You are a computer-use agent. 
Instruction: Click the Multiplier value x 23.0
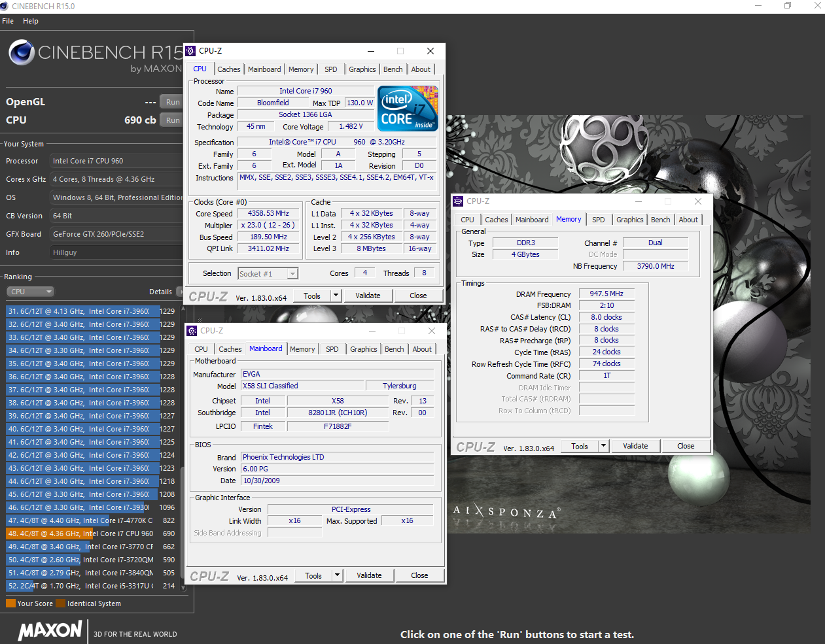click(268, 225)
